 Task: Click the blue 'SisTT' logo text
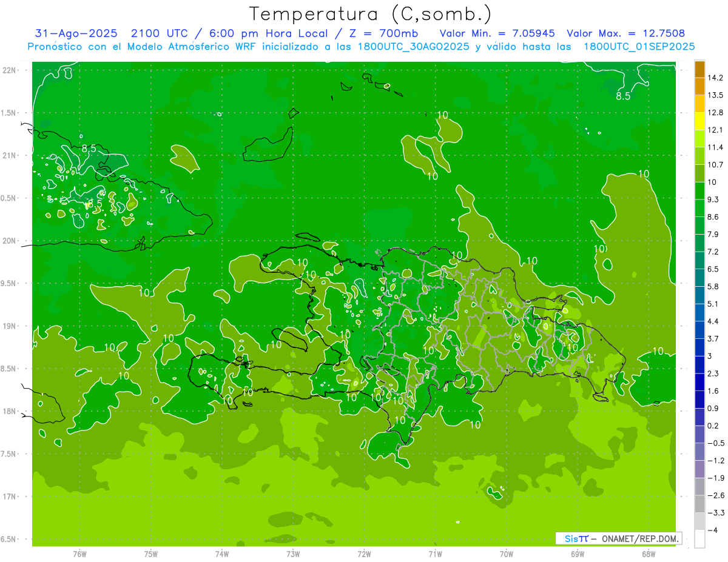pyautogui.click(x=576, y=538)
